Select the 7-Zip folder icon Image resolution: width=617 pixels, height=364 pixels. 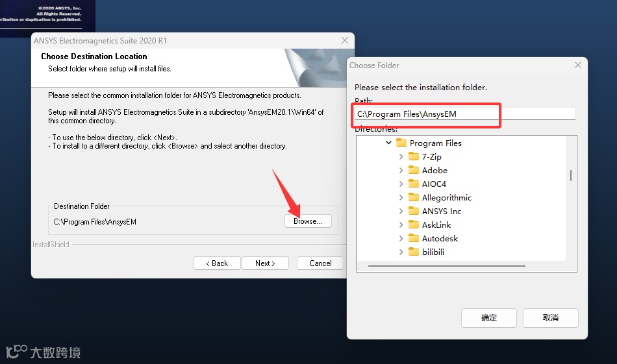click(x=414, y=156)
